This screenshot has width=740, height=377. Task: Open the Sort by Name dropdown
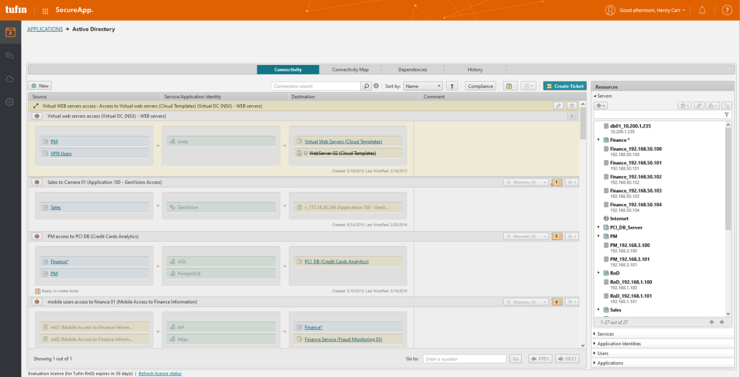(423, 86)
